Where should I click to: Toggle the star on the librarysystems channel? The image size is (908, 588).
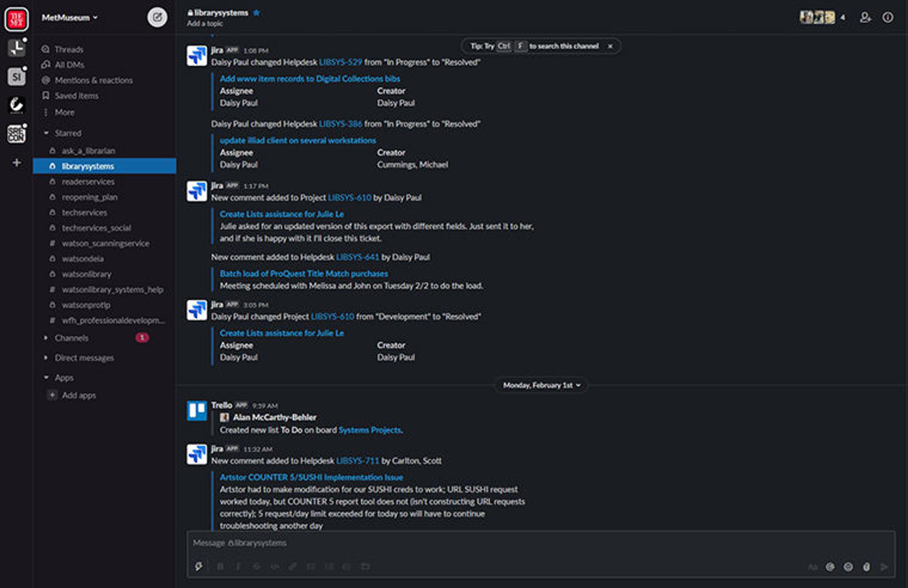(256, 13)
